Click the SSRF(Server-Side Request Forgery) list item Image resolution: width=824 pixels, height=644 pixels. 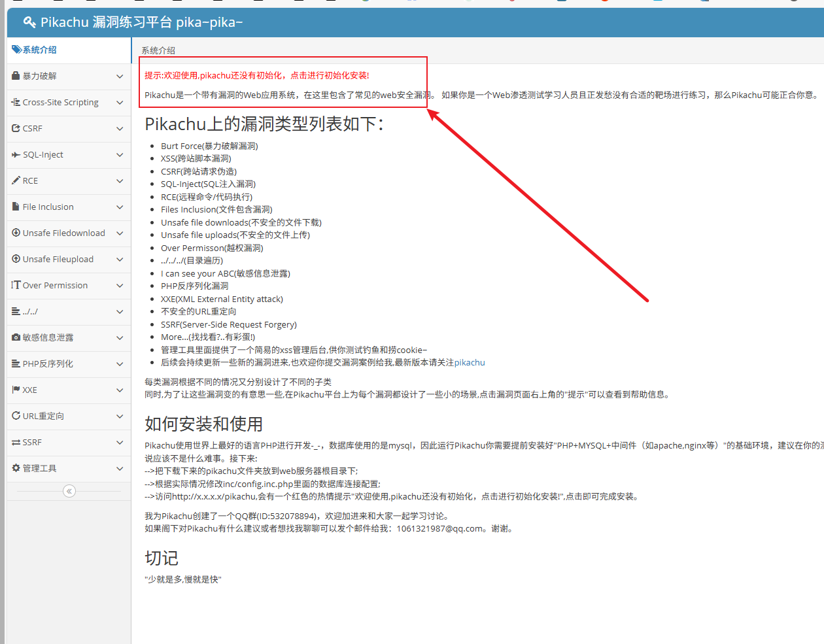(229, 324)
